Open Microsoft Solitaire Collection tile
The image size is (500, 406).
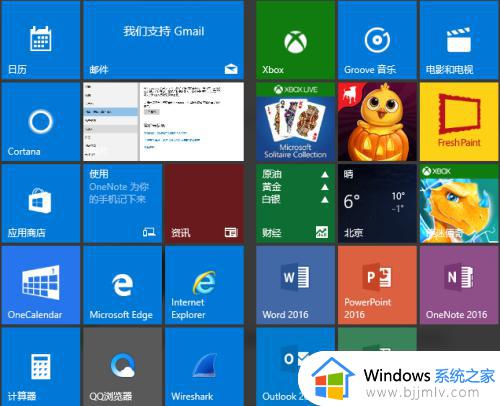(x=295, y=122)
